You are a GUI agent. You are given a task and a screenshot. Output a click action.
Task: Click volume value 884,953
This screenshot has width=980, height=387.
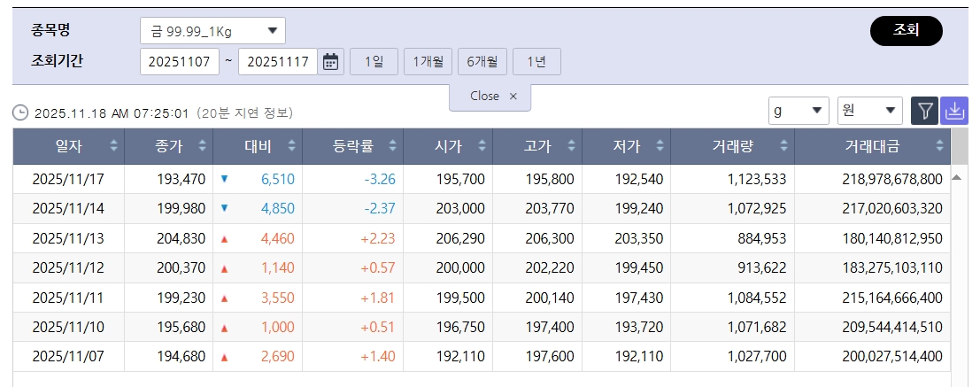point(761,238)
